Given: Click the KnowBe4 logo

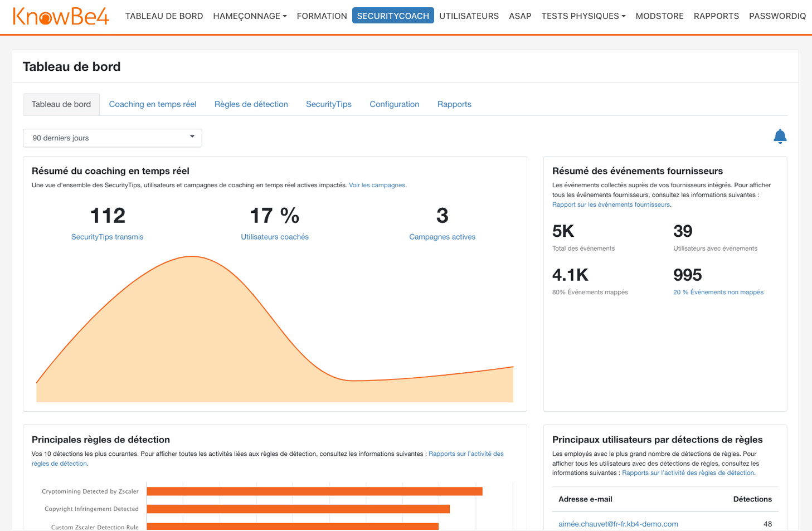Looking at the screenshot, I should coord(61,16).
